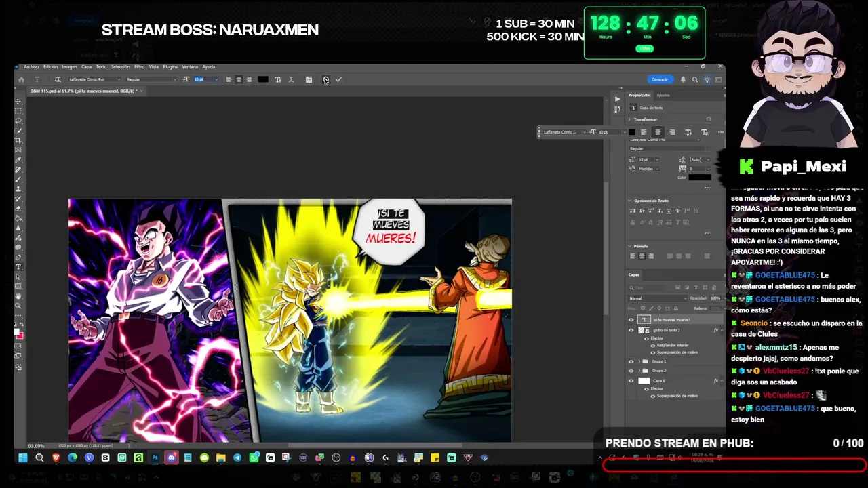Select the Spot Healing Brush tool

[18, 169]
